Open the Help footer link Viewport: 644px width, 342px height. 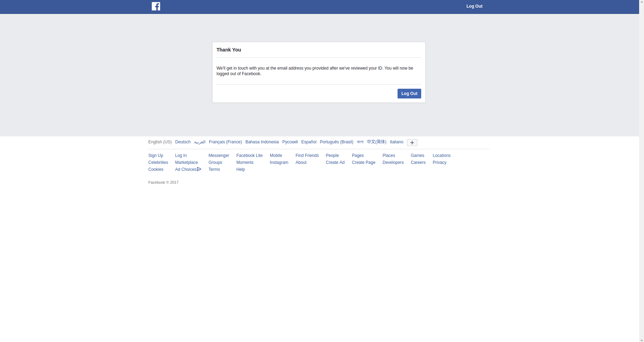(x=241, y=169)
